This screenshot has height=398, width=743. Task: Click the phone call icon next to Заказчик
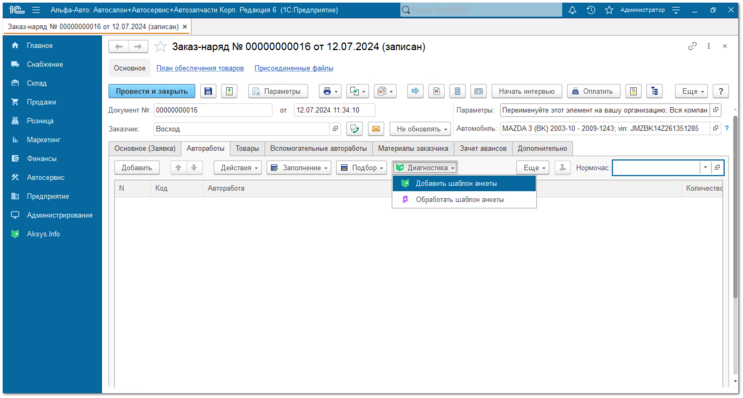354,129
